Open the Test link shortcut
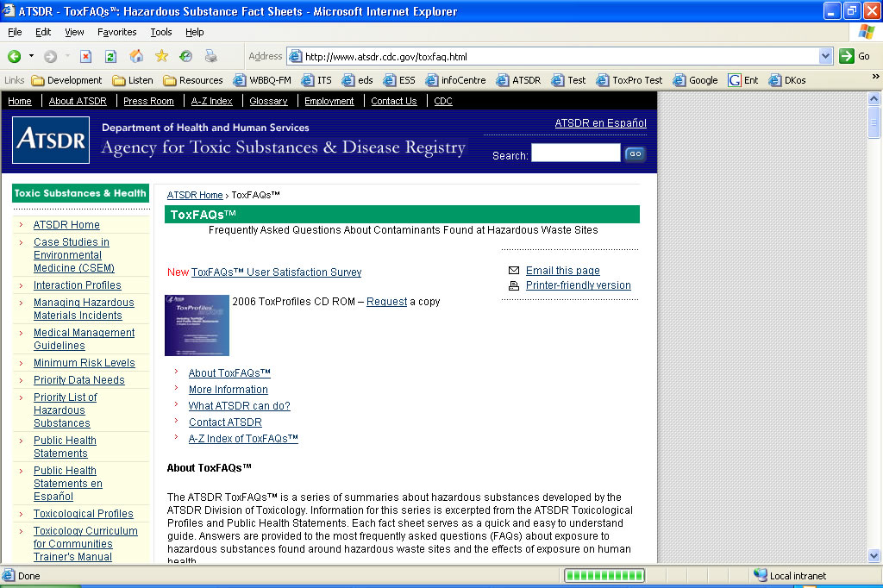Image resolution: width=883 pixels, height=588 pixels. tap(569, 80)
